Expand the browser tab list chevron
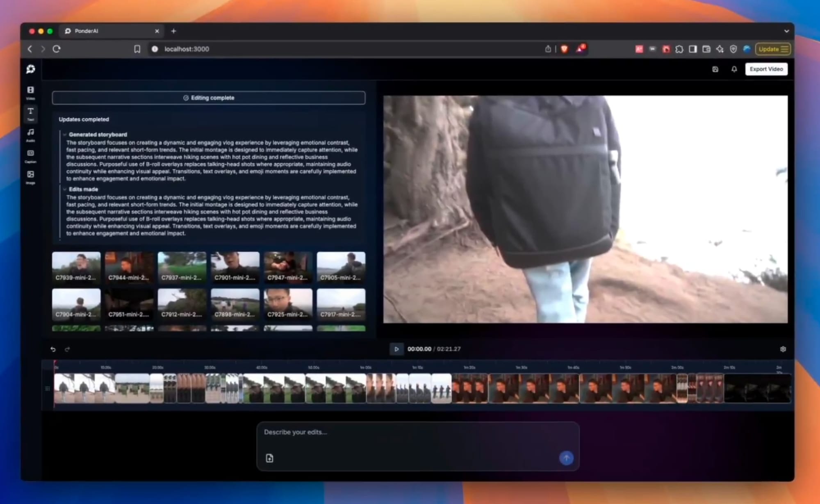820x504 pixels. (x=786, y=31)
